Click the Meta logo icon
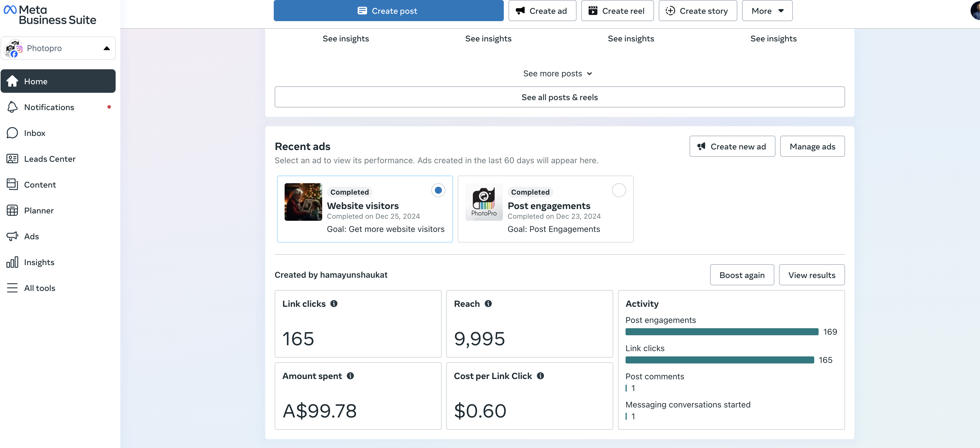Viewport: 980px width, 448px height. (10, 9)
